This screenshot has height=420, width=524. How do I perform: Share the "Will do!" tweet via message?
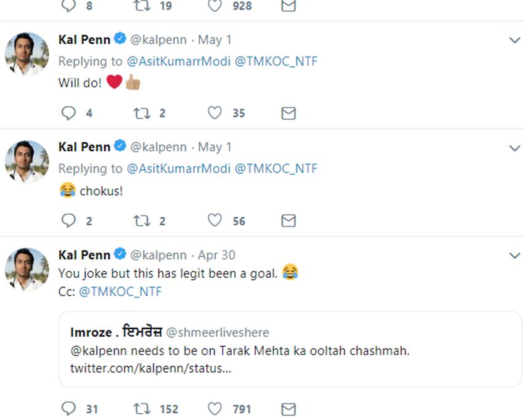[289, 113]
